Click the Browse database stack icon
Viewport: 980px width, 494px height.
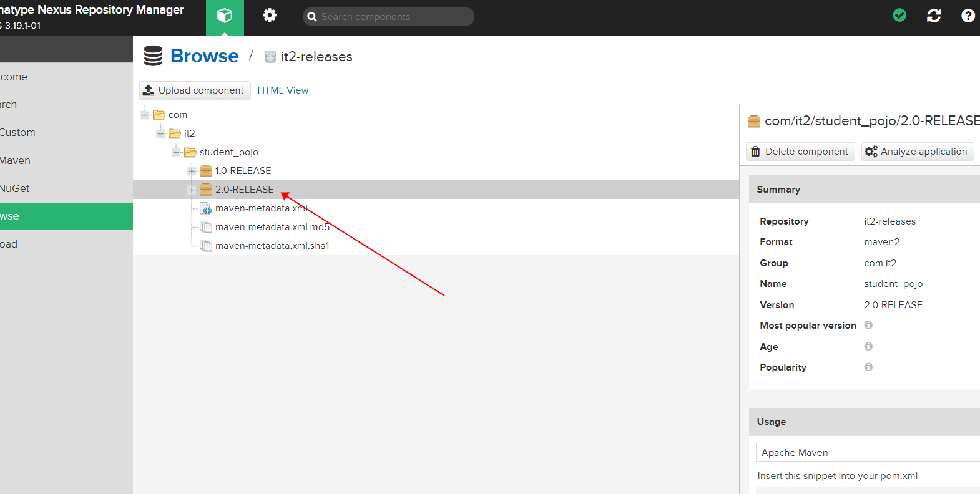point(153,56)
